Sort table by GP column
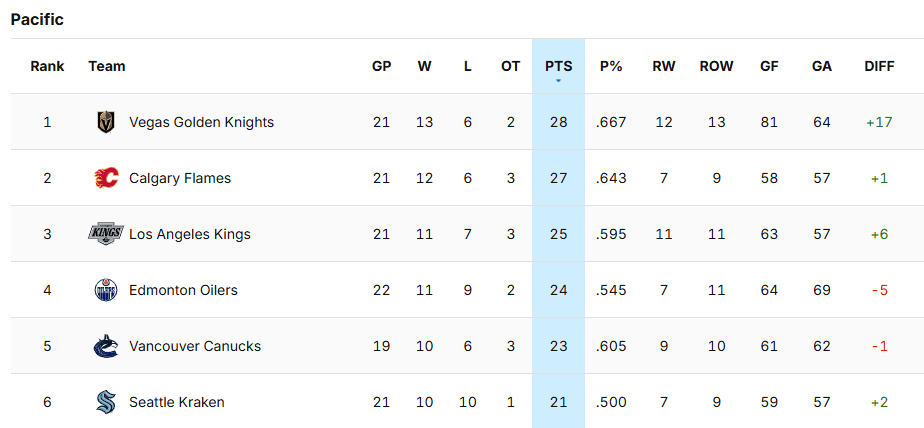The height and width of the screenshot is (428, 924). 381,66
